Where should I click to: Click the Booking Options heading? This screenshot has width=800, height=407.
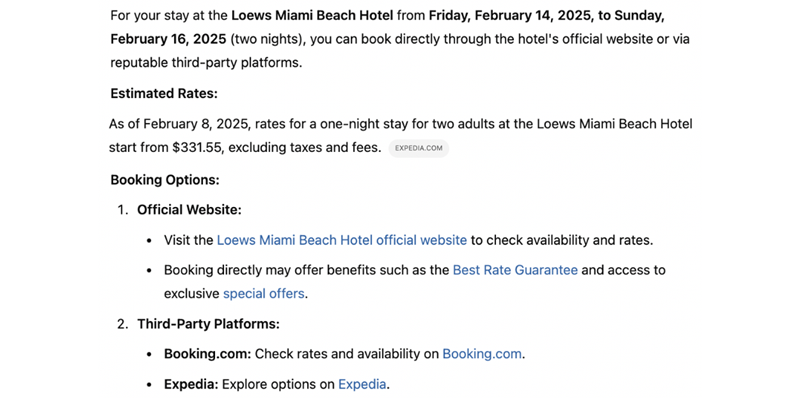pos(165,180)
